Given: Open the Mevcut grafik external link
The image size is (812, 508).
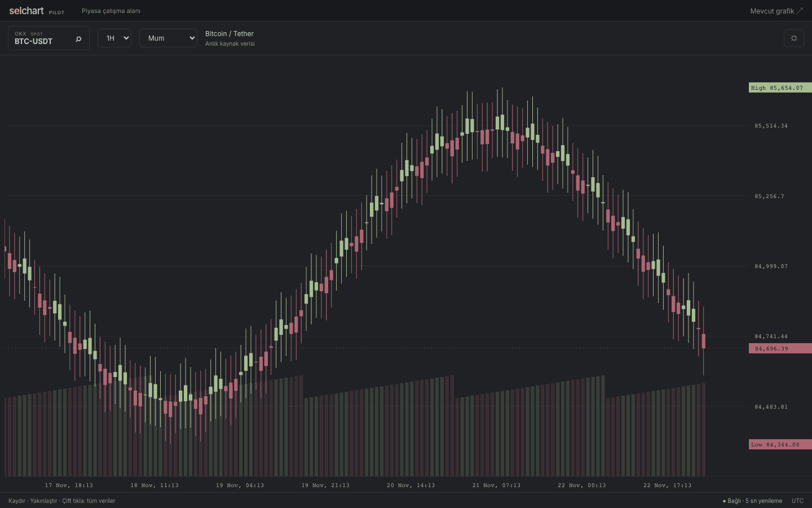Looking at the screenshot, I should click(x=776, y=11).
